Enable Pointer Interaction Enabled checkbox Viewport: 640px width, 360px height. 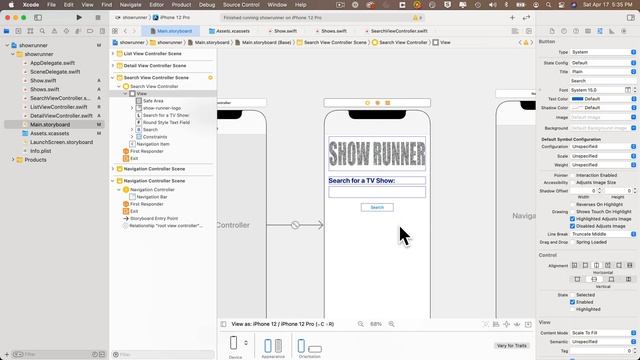click(572, 175)
